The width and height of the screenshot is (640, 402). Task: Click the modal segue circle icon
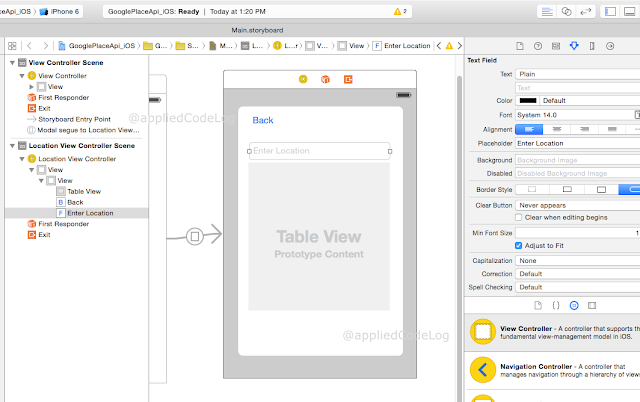pos(195,236)
